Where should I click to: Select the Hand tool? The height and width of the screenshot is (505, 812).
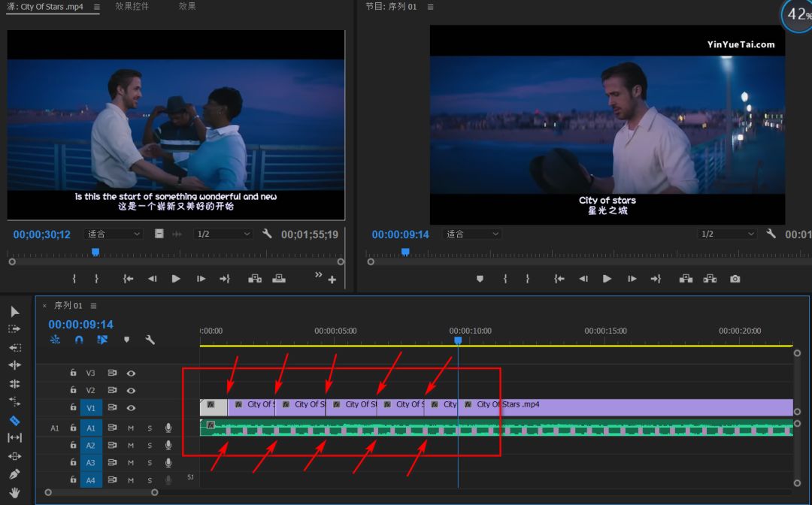tap(15, 492)
